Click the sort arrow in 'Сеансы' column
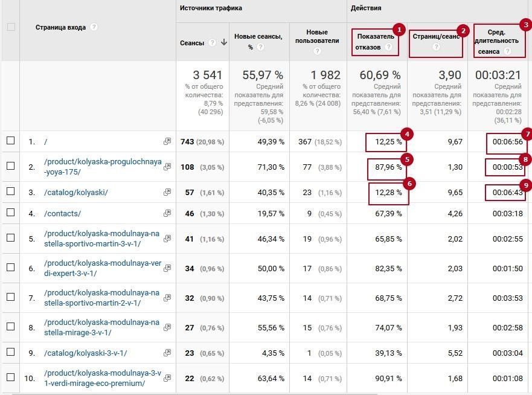The image size is (532, 395). (224, 43)
